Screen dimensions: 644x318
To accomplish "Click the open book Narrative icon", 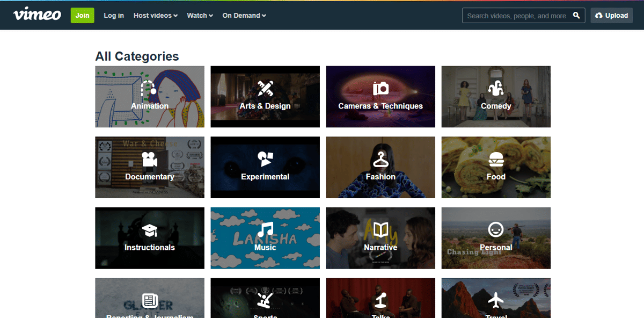I will click(x=380, y=230).
